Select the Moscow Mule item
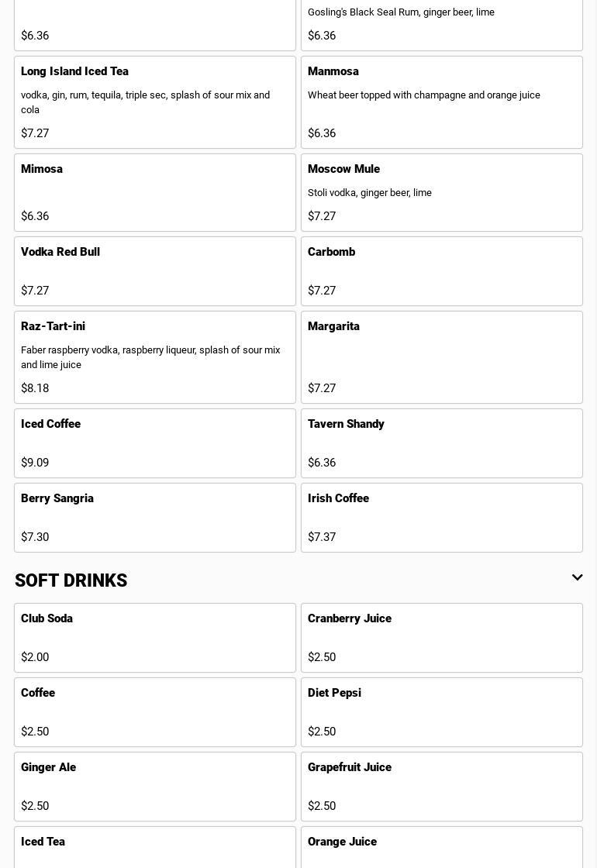 click(x=442, y=192)
